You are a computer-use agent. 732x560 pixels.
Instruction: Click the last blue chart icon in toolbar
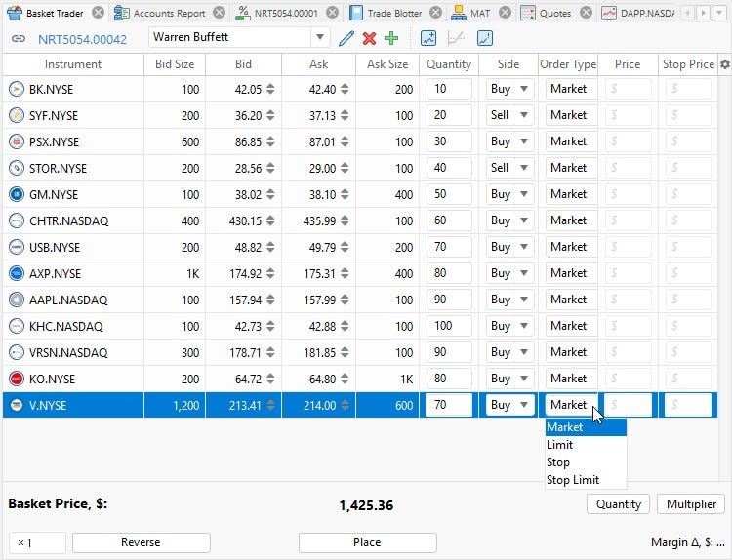tap(485, 38)
